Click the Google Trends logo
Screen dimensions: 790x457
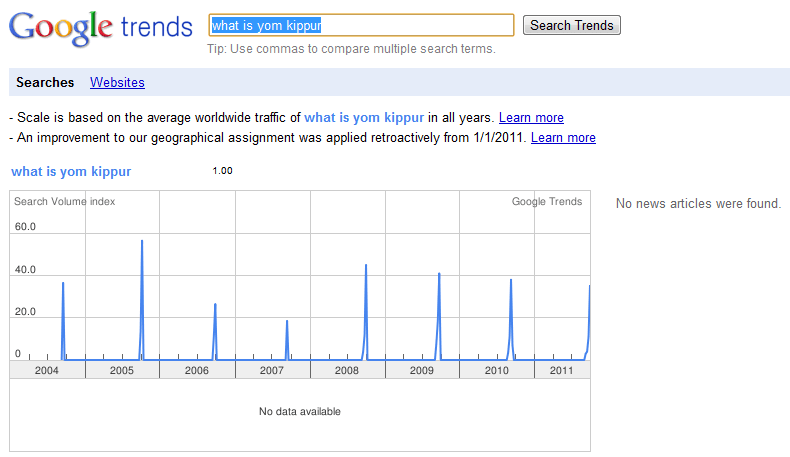click(x=101, y=28)
